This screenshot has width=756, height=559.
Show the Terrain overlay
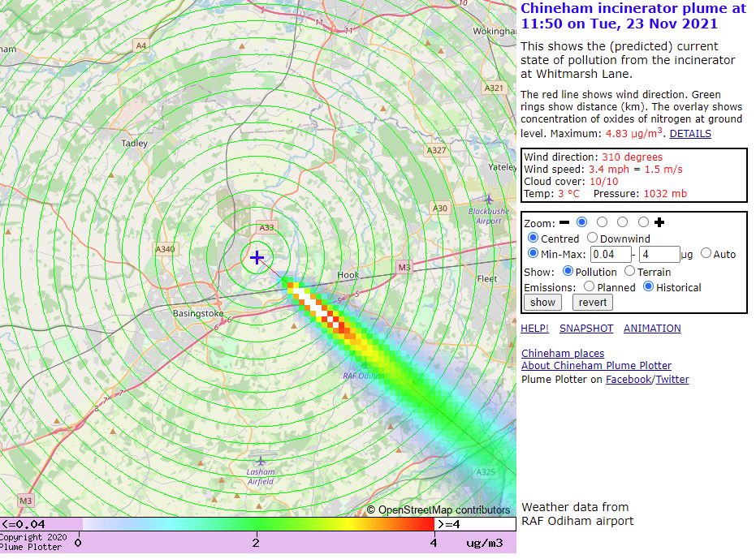click(629, 271)
